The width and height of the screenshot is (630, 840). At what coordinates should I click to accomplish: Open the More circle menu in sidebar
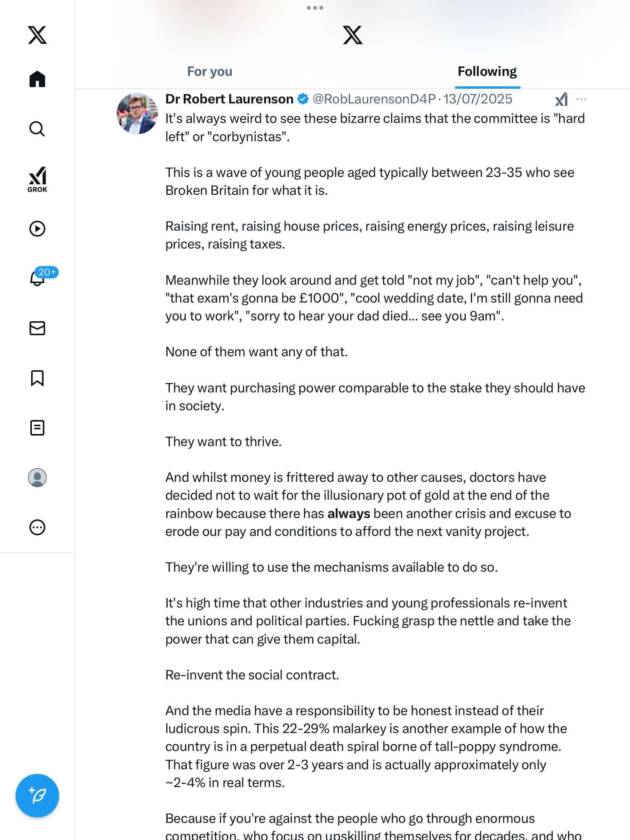point(37,527)
